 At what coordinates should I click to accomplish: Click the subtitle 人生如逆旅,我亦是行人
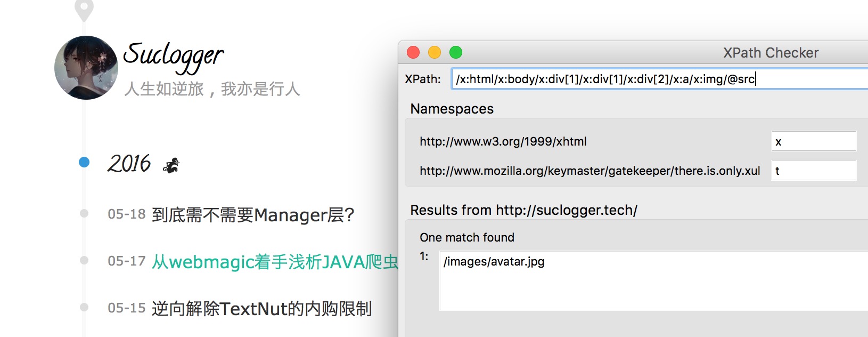(212, 89)
